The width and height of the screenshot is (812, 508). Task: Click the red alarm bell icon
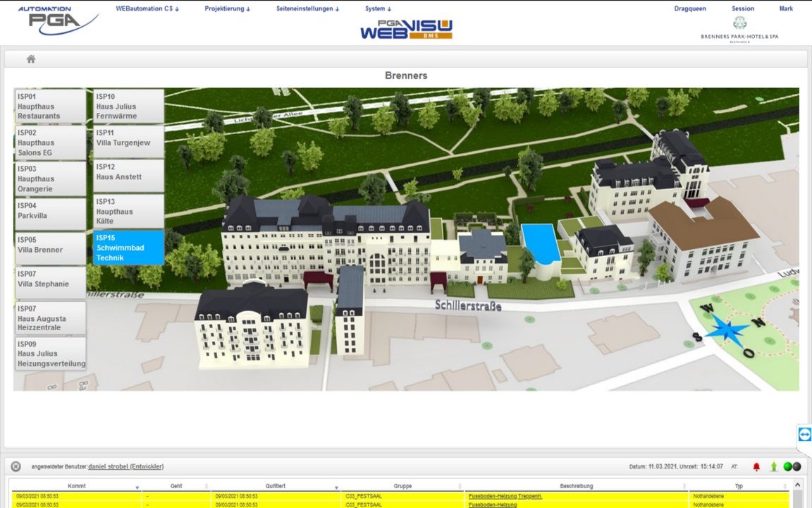pyautogui.click(x=756, y=466)
